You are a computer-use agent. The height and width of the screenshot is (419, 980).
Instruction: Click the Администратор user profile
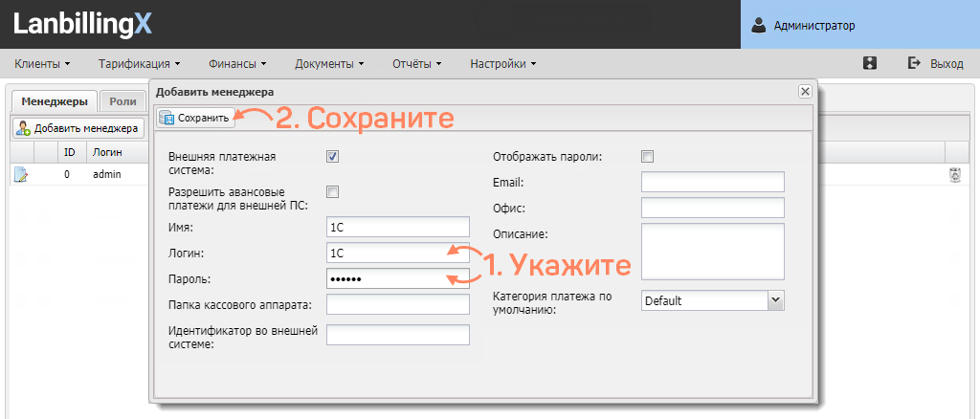point(813,26)
